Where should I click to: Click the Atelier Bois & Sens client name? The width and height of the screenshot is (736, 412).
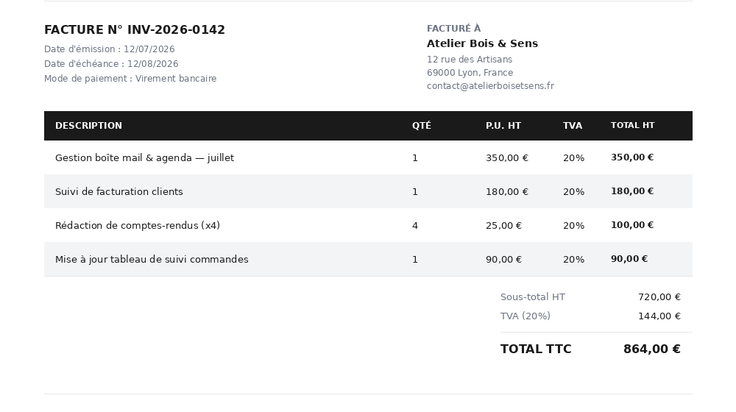coord(482,43)
